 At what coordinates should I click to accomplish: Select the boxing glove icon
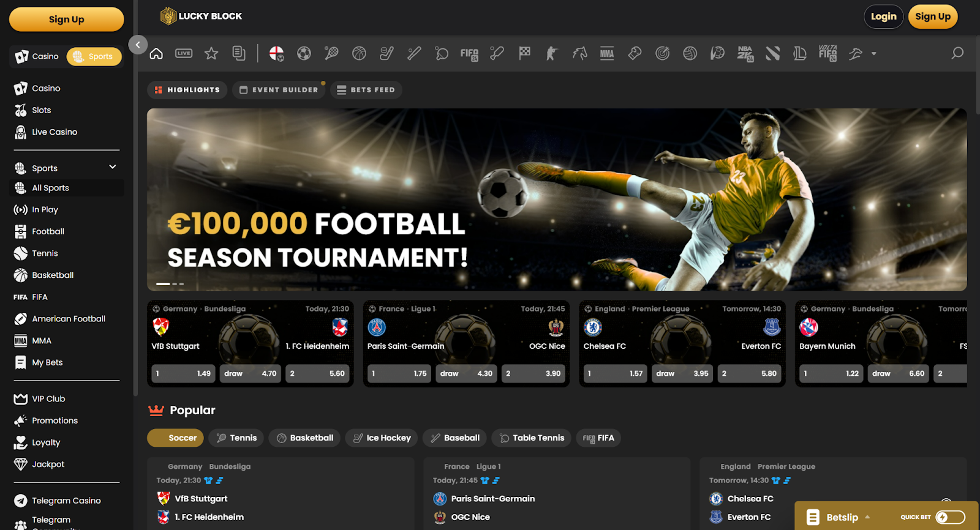[635, 54]
